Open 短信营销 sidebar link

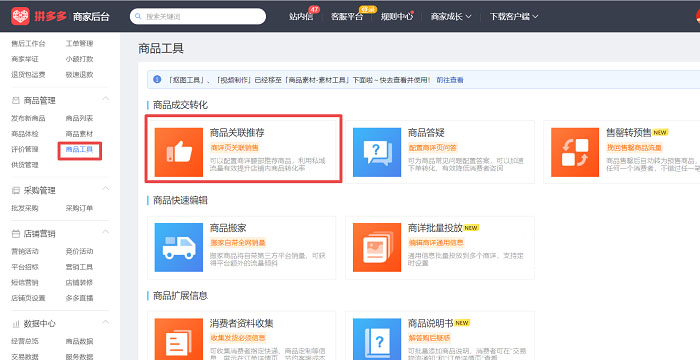click(x=25, y=282)
